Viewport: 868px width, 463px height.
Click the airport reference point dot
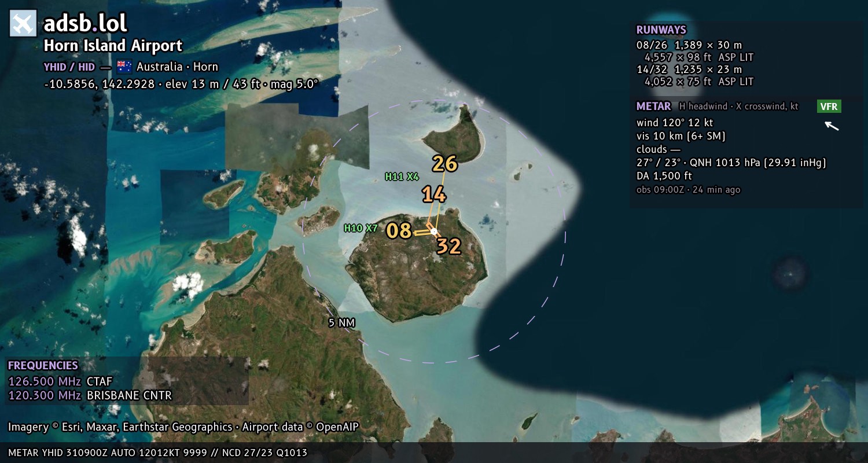[434, 231]
